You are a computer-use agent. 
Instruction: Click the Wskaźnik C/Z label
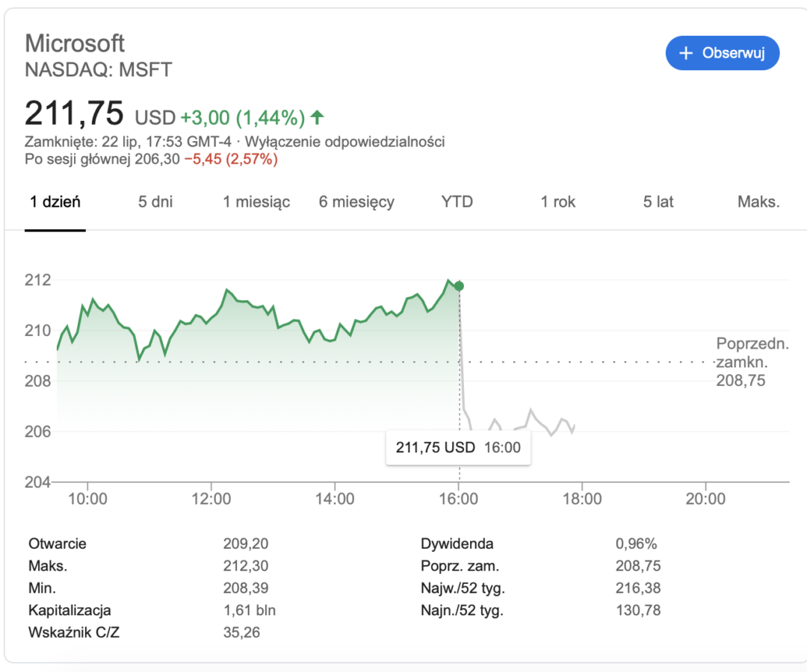[x=73, y=632]
